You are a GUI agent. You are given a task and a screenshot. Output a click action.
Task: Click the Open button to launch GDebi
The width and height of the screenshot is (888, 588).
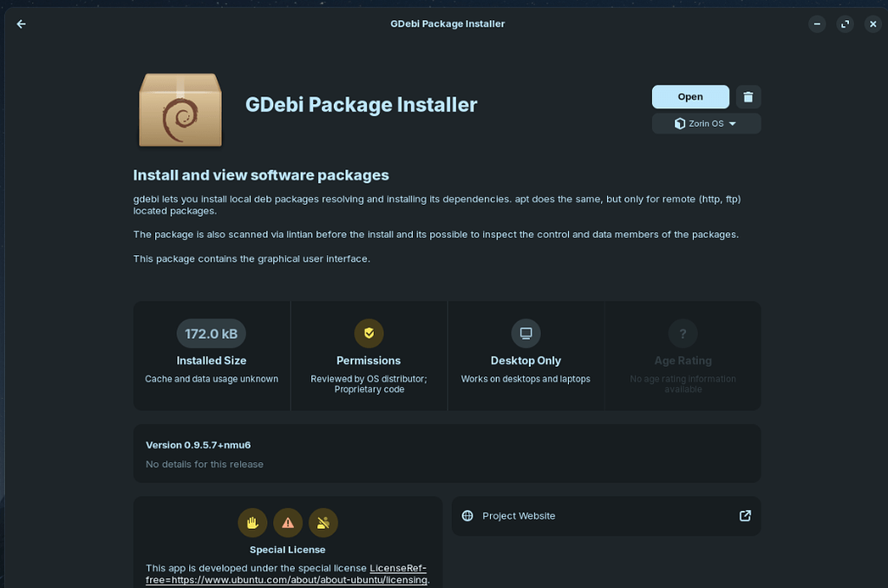(x=690, y=96)
